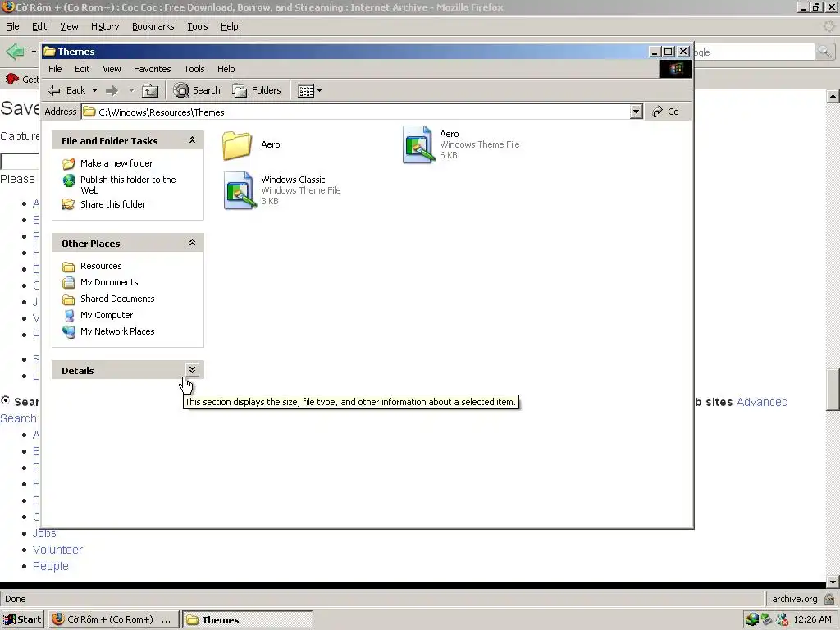The image size is (840, 630).
Task: Open the File menu in Themes window
Action: click(55, 69)
